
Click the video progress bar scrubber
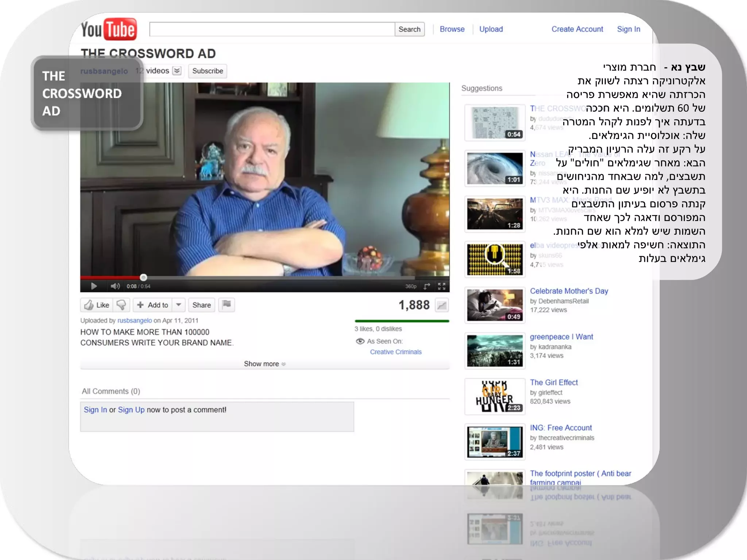tap(143, 277)
